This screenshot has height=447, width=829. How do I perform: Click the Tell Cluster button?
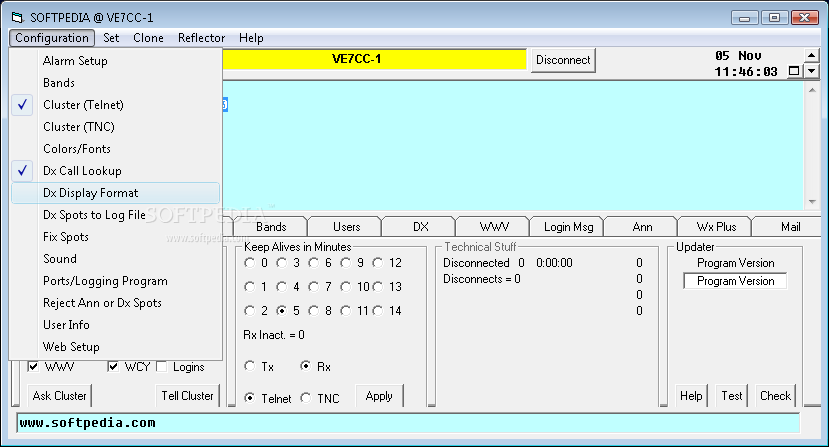click(187, 396)
